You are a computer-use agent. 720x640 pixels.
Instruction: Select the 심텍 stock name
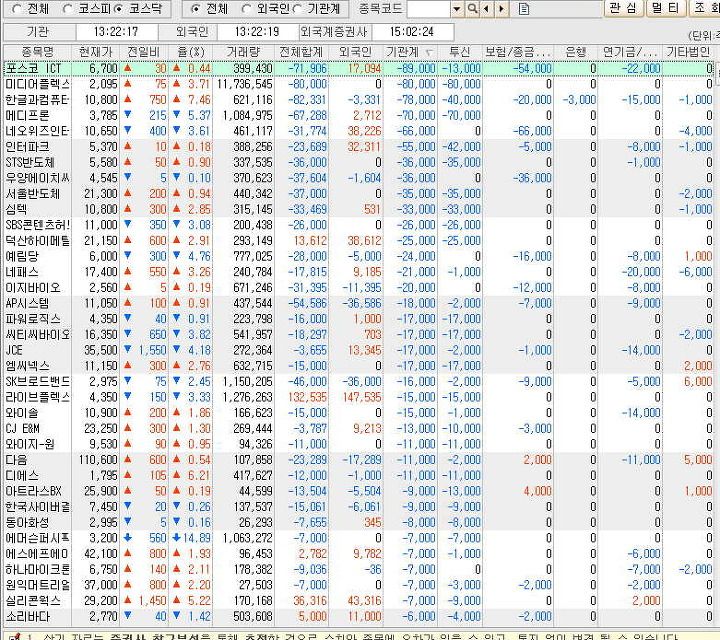[x=16, y=209]
